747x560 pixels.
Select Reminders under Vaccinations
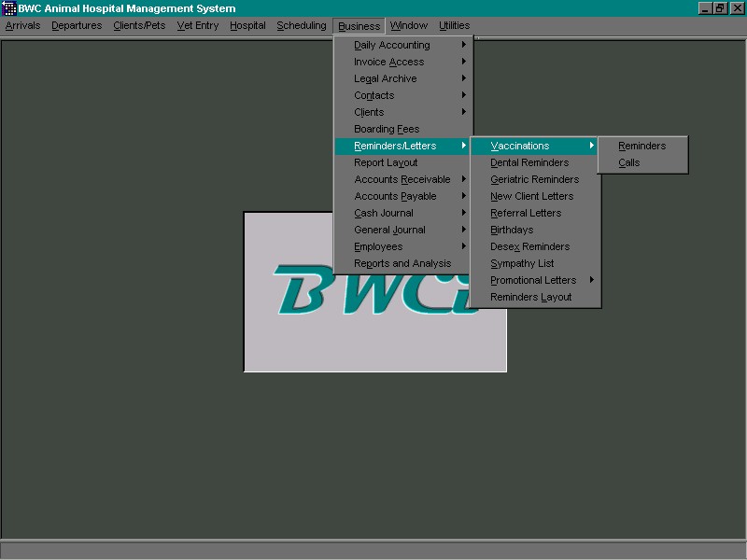642,147
